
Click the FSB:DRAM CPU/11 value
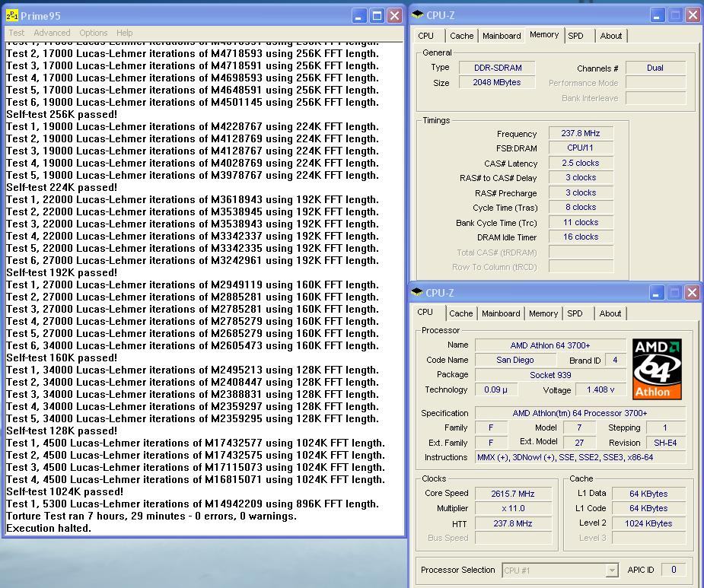[581, 148]
